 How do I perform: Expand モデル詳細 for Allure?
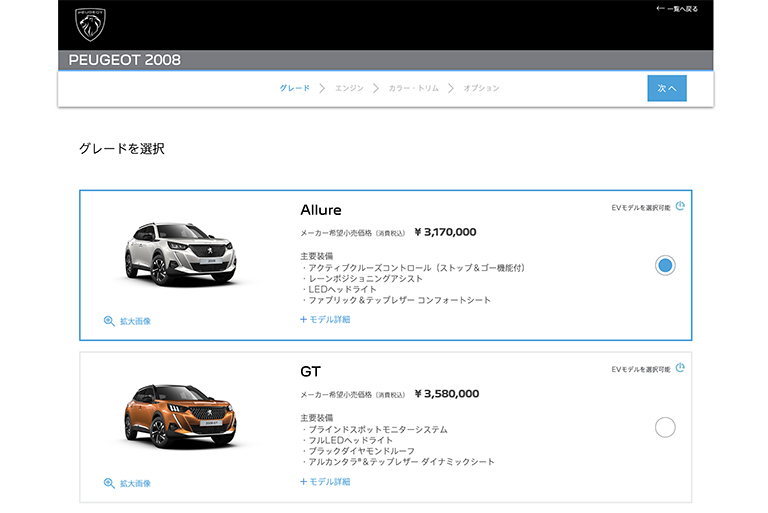[x=325, y=319]
